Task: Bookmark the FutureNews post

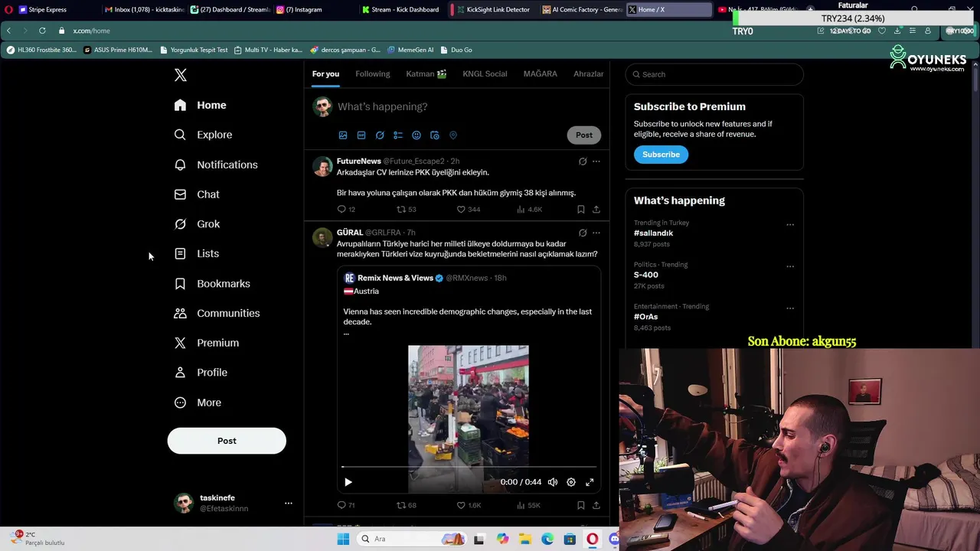Action: point(581,210)
